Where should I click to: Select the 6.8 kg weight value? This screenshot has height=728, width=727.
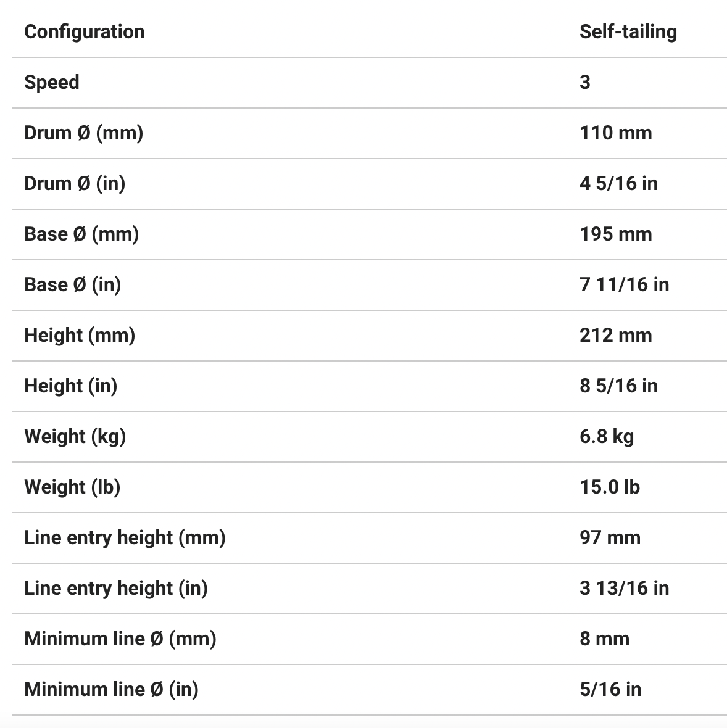(607, 437)
